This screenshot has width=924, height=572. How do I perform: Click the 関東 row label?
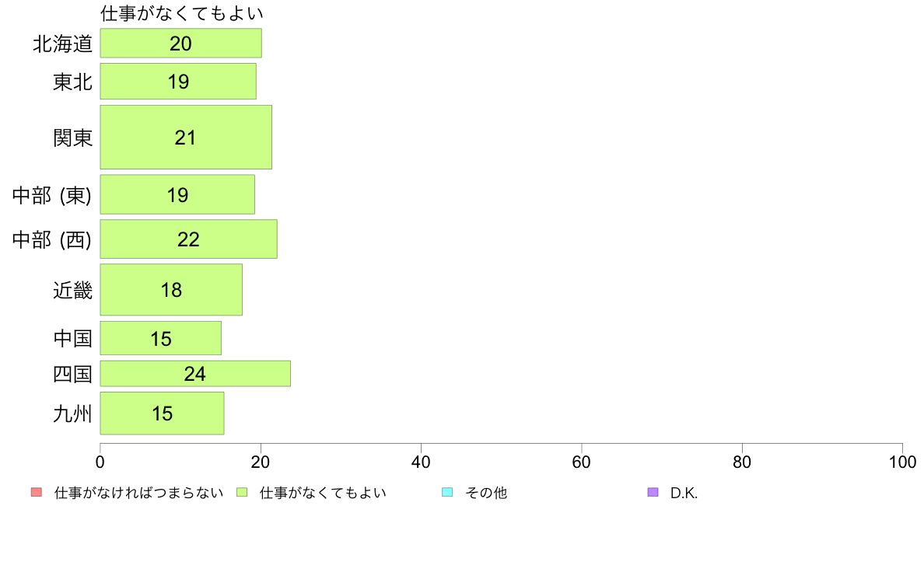point(72,138)
